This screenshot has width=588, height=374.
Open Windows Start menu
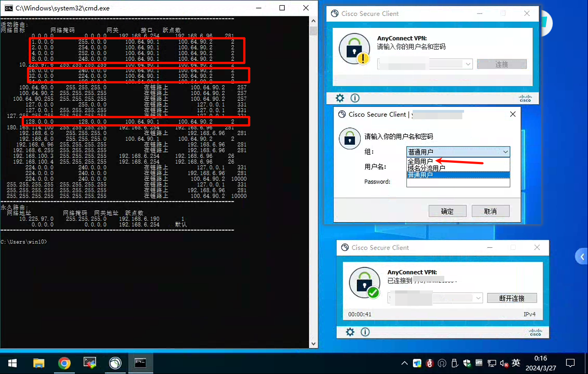tap(12, 363)
